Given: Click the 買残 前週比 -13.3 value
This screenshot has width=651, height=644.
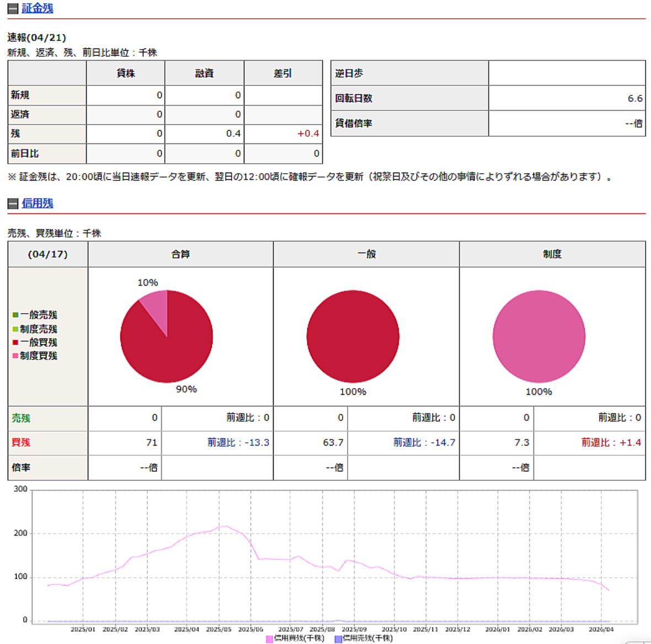Looking at the screenshot, I should click(238, 443).
